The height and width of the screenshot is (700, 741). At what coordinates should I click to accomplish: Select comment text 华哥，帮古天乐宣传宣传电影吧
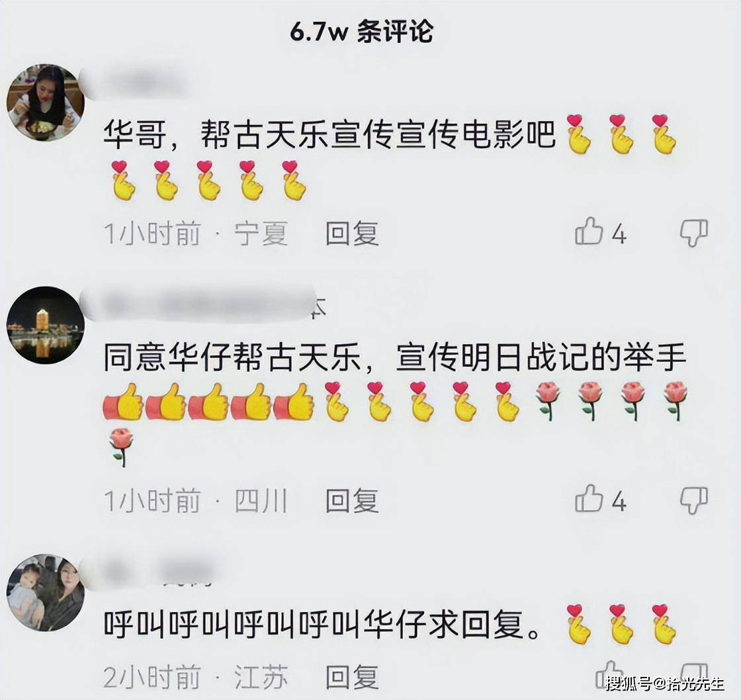[329, 134]
